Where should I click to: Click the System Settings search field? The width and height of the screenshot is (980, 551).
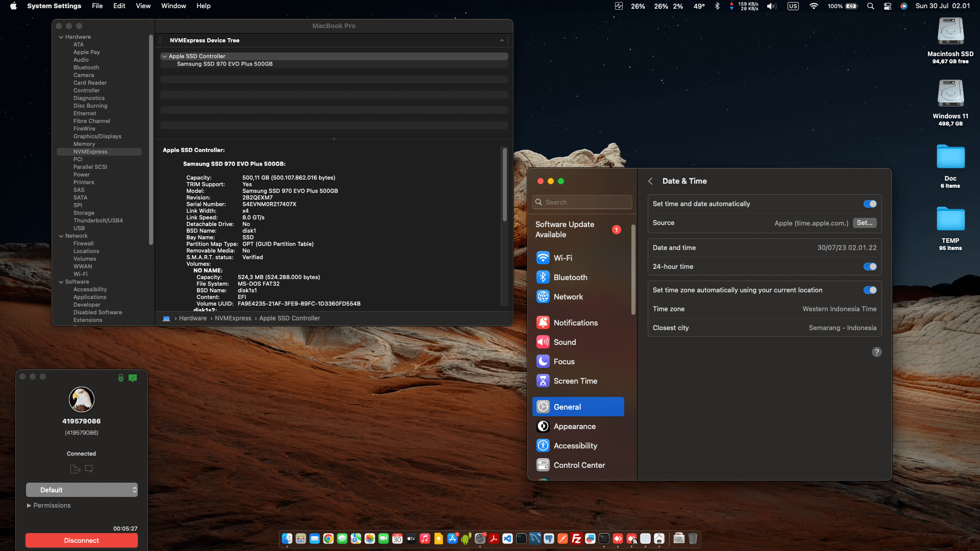tap(582, 203)
